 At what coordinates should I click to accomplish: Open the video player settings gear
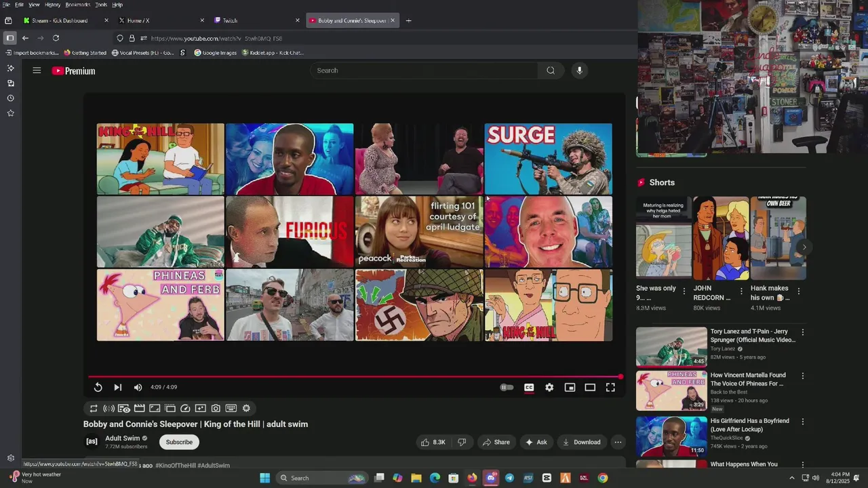[x=549, y=387]
